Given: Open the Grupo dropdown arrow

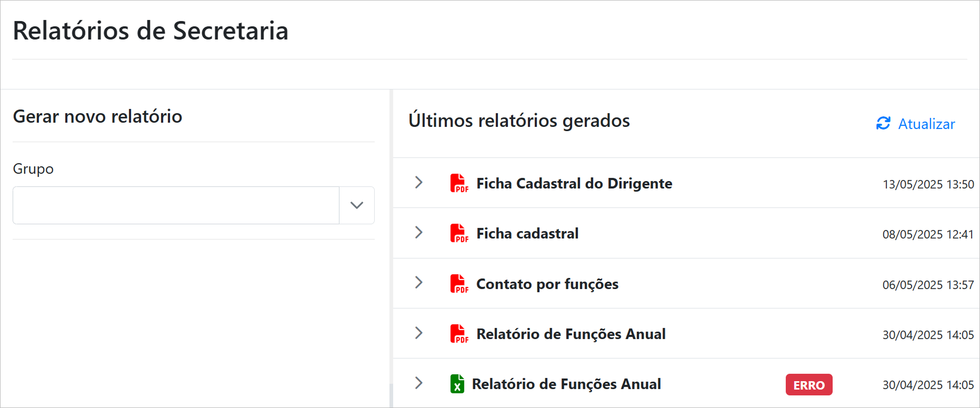Looking at the screenshot, I should (357, 205).
